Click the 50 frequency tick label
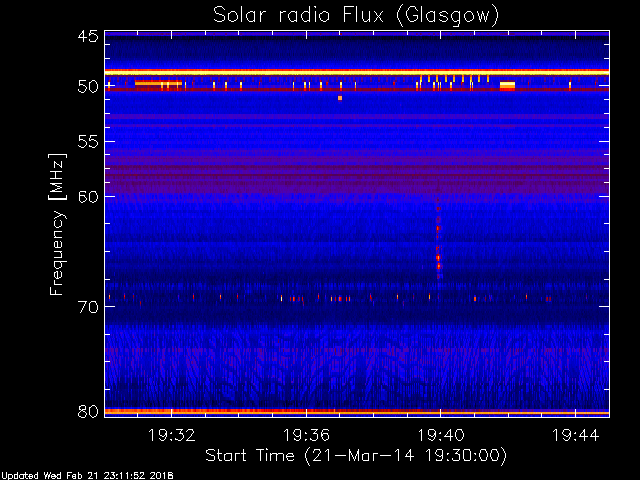The width and height of the screenshot is (640, 480). click(88, 87)
